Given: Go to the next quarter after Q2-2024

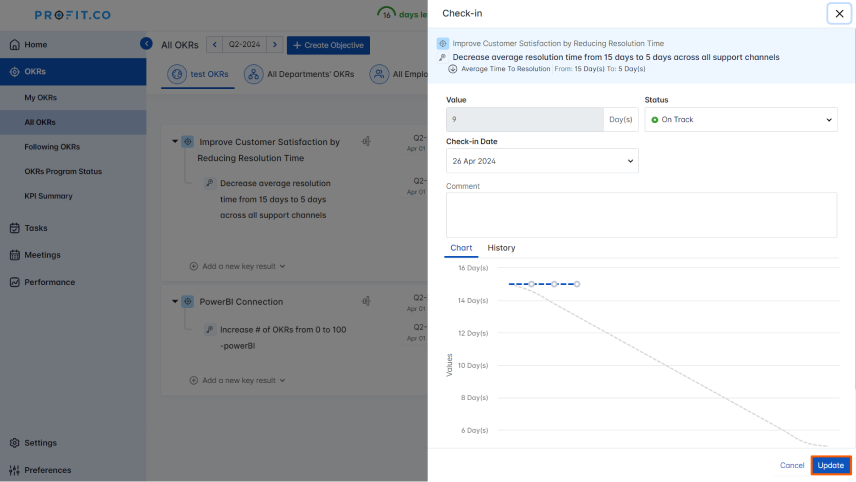Looking at the screenshot, I should point(275,45).
